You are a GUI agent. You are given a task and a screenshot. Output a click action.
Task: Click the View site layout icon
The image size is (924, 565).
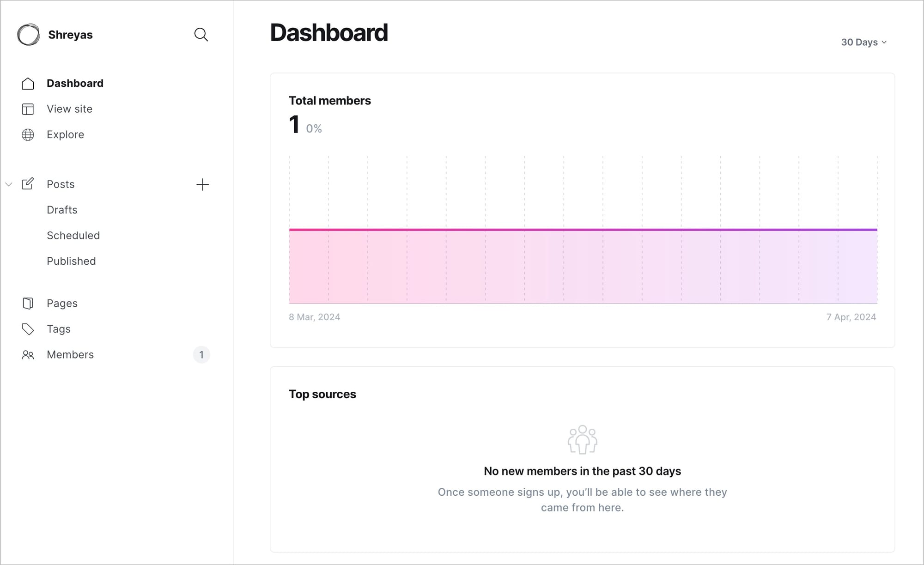[28, 109]
